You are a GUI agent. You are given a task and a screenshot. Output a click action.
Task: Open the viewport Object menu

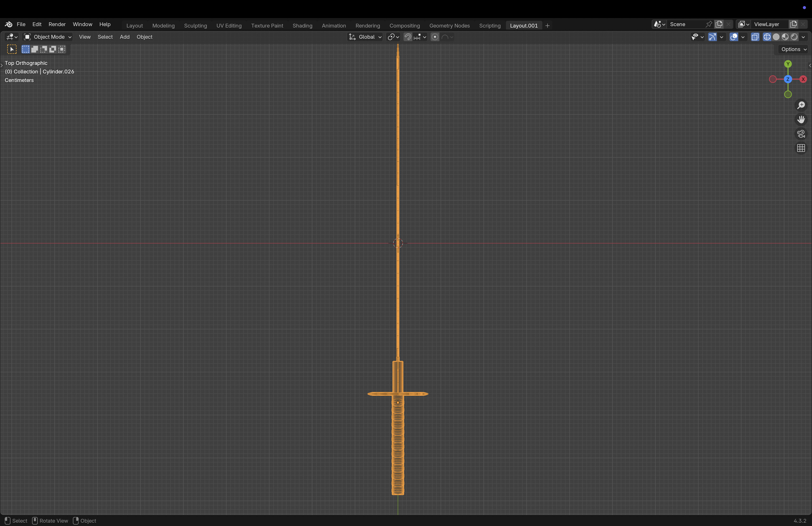[144, 37]
